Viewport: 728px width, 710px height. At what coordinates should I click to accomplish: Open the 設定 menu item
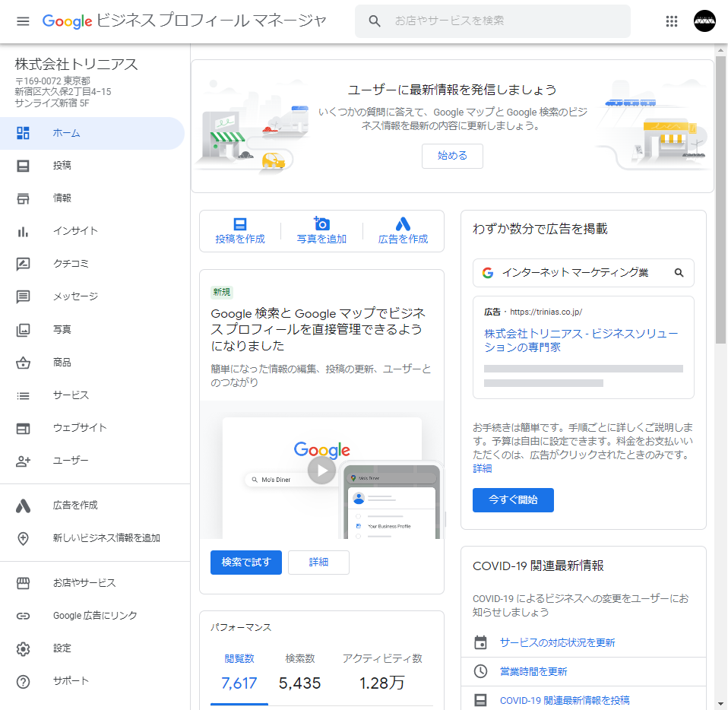pos(93,648)
